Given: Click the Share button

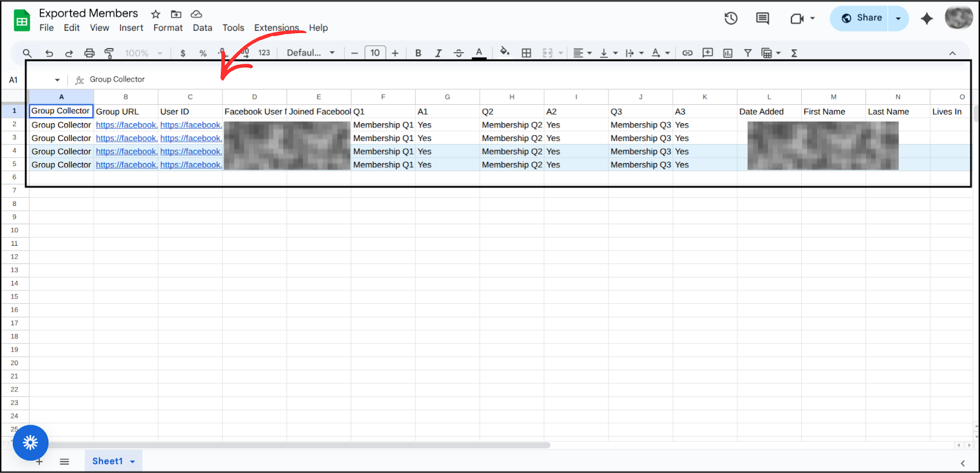Looking at the screenshot, I should pos(861,18).
